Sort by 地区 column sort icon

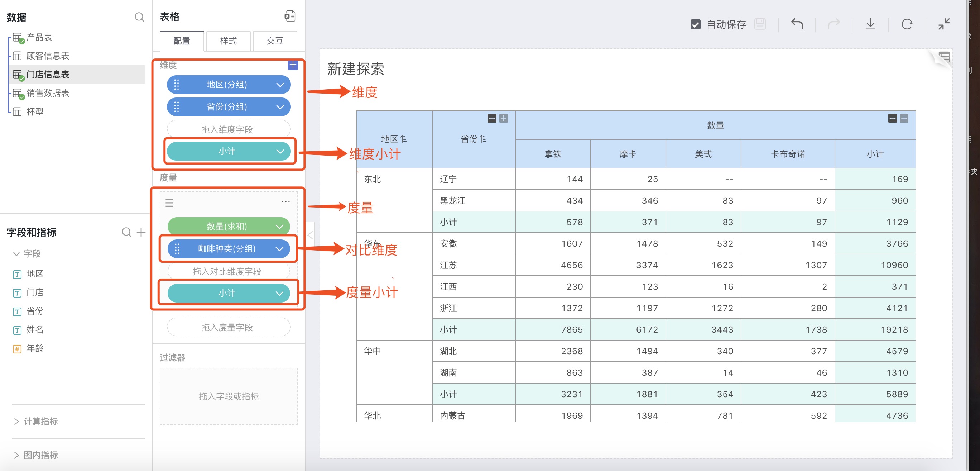403,139
